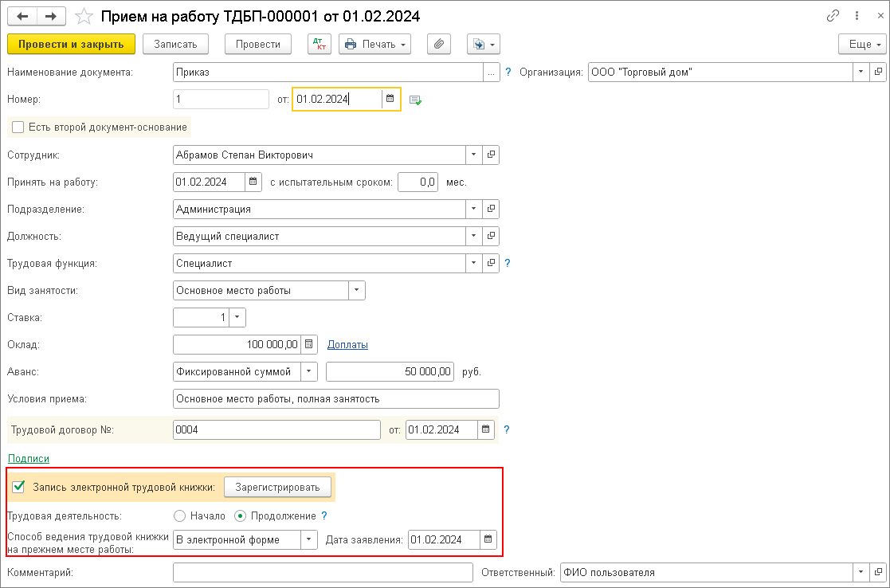The height and width of the screenshot is (588, 890).
Task: Open the Еще menu
Action: [x=862, y=44]
